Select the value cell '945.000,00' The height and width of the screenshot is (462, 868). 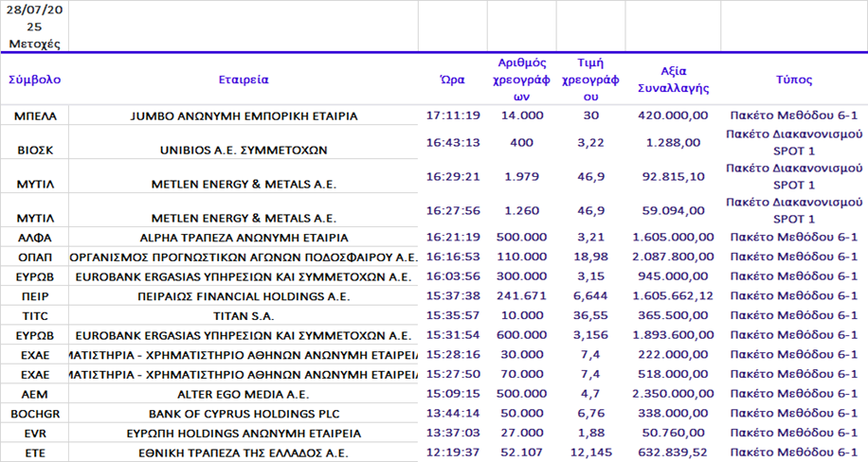pos(673,276)
